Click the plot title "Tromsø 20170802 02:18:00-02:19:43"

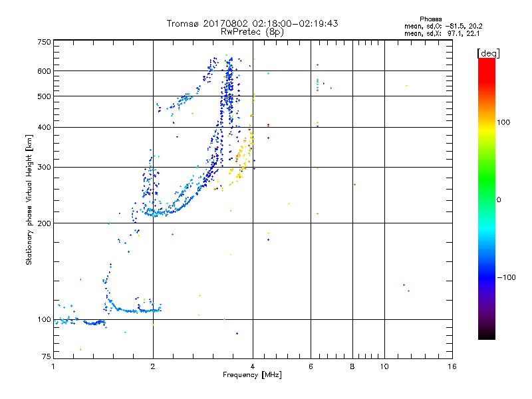click(x=252, y=23)
